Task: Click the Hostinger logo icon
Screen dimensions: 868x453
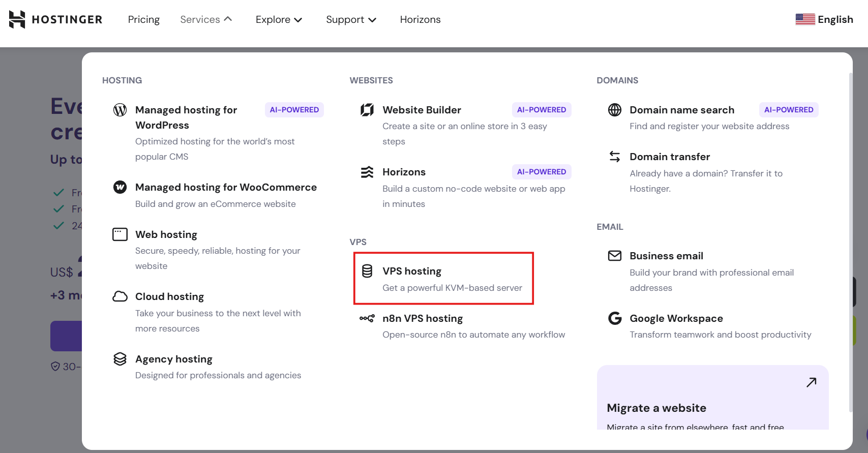Action: coord(17,19)
